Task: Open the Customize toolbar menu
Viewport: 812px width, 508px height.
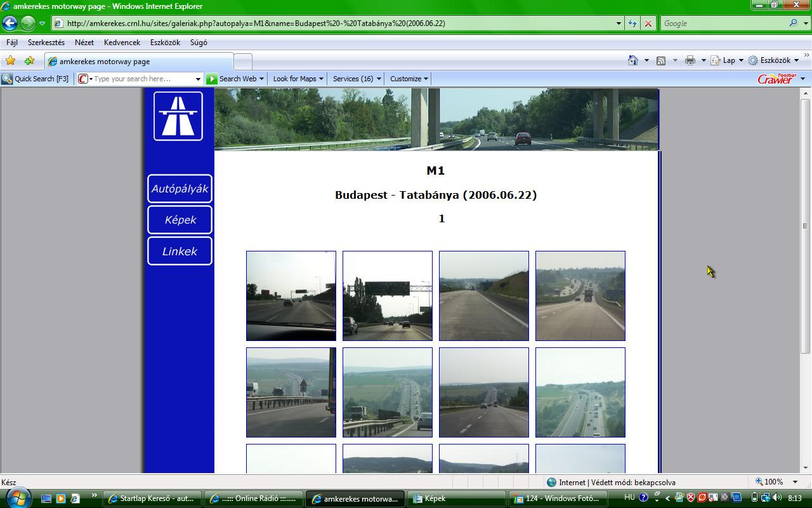Action: click(x=409, y=79)
